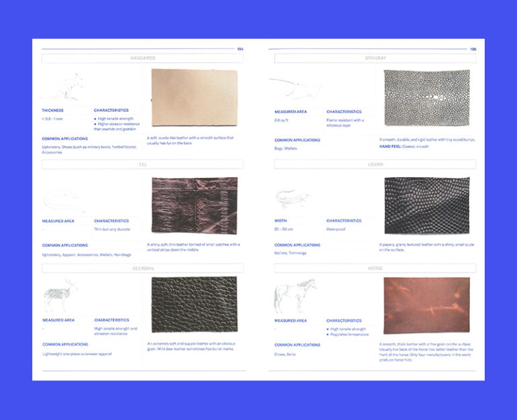Click Deerskin's COMMON APPLICATIONS heading

click(65, 345)
